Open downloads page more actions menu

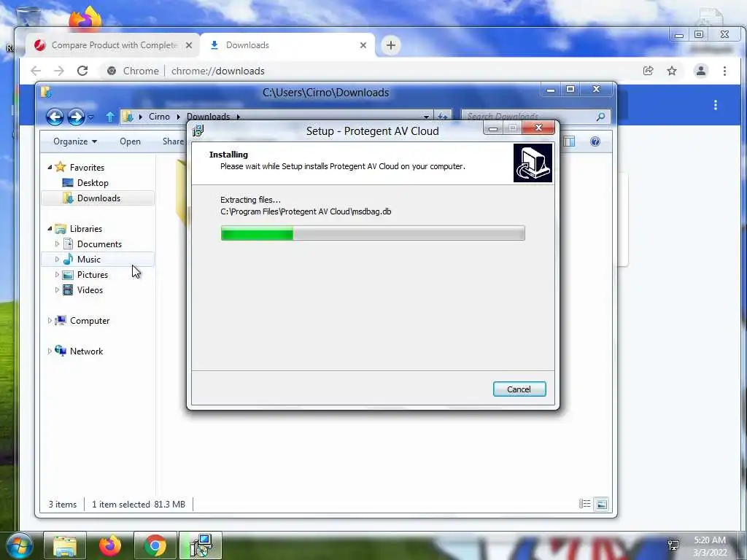tap(715, 105)
